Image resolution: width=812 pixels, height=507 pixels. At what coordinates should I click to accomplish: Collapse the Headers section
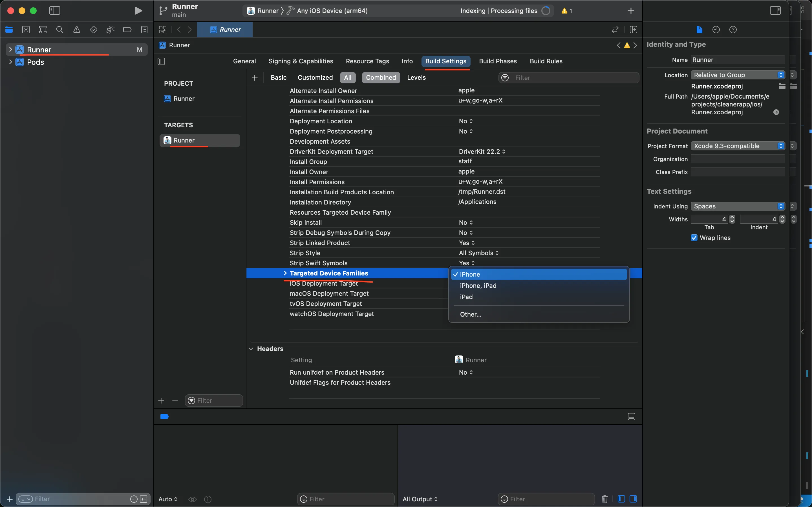pyautogui.click(x=251, y=349)
